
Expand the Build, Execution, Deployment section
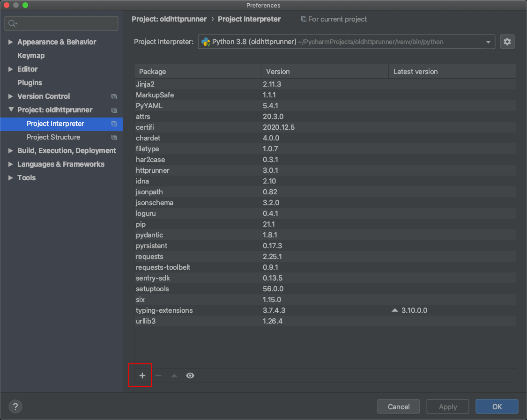pyautogui.click(x=11, y=151)
